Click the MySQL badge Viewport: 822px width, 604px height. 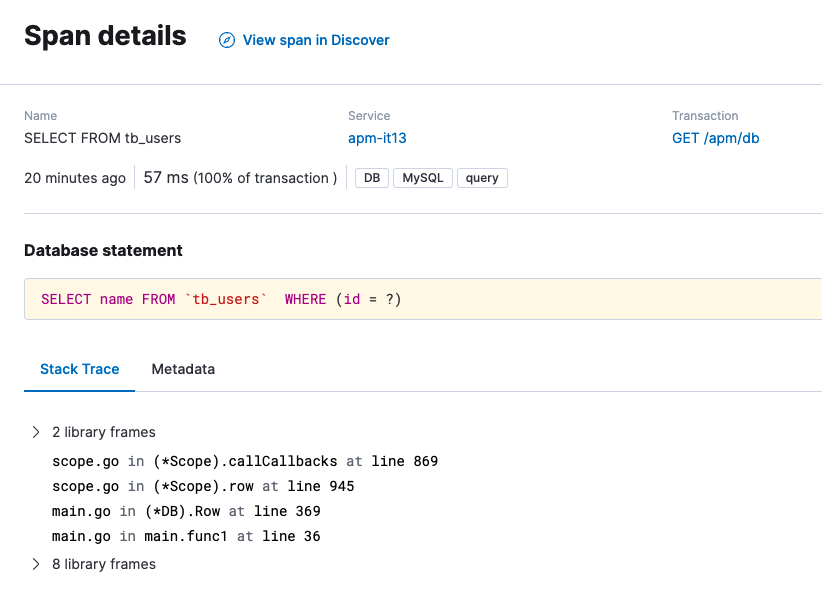[x=423, y=178]
